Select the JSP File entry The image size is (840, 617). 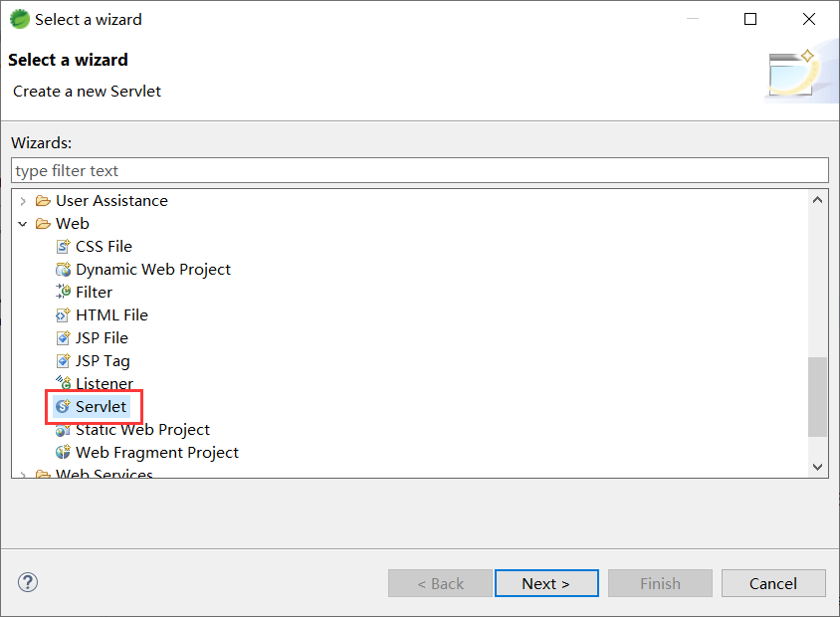coord(102,338)
